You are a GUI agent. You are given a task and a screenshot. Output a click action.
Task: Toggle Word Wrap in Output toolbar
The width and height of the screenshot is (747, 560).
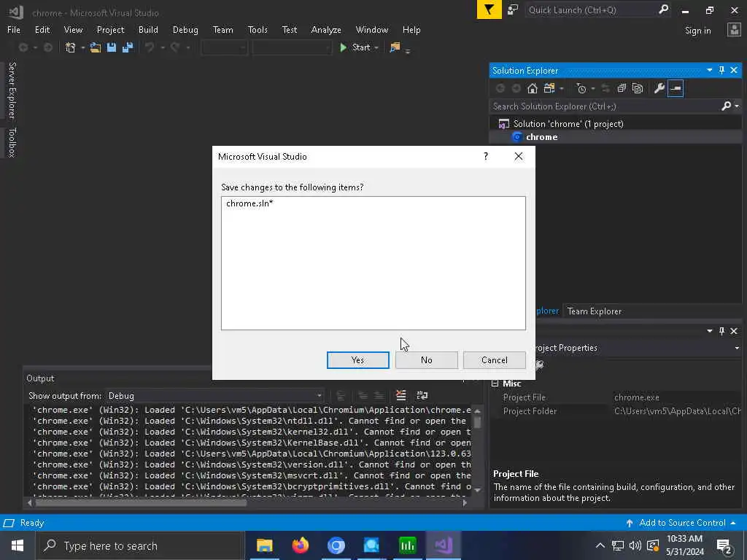coord(422,395)
